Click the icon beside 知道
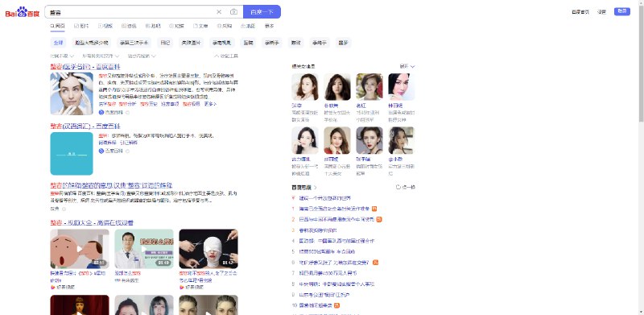The width and height of the screenshot is (644, 315). point(171,26)
